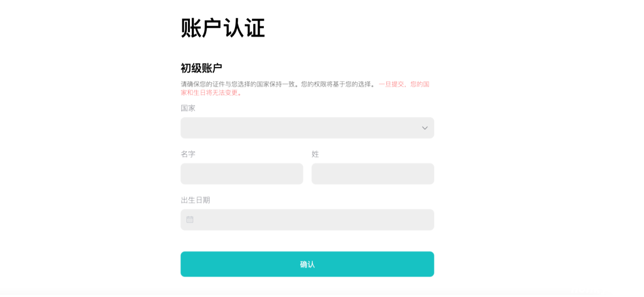This screenshot has height=297, width=644.
Task: Click the calendar icon in the birth date field
Action: point(190,219)
